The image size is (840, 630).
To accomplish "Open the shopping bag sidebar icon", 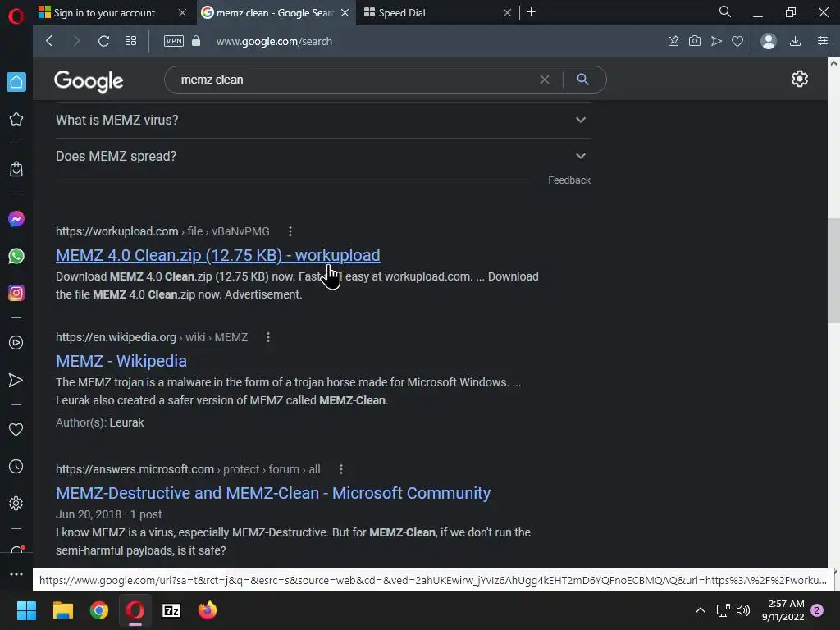I will click(x=16, y=169).
